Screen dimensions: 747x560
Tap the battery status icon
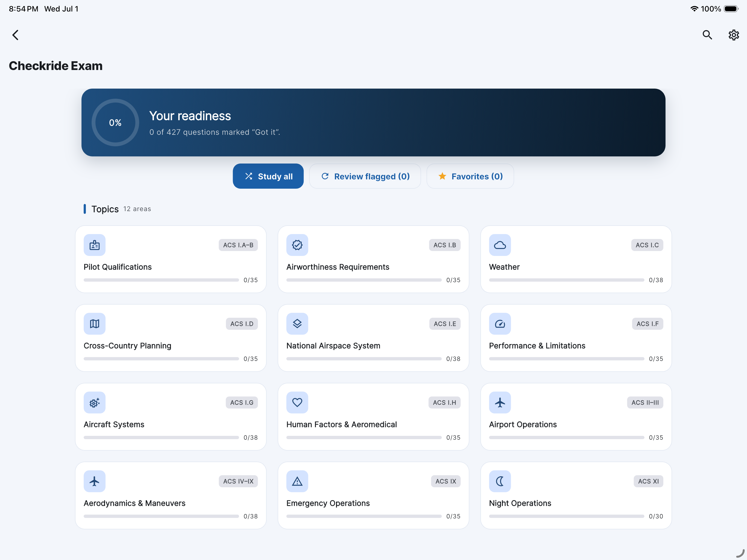(x=731, y=9)
